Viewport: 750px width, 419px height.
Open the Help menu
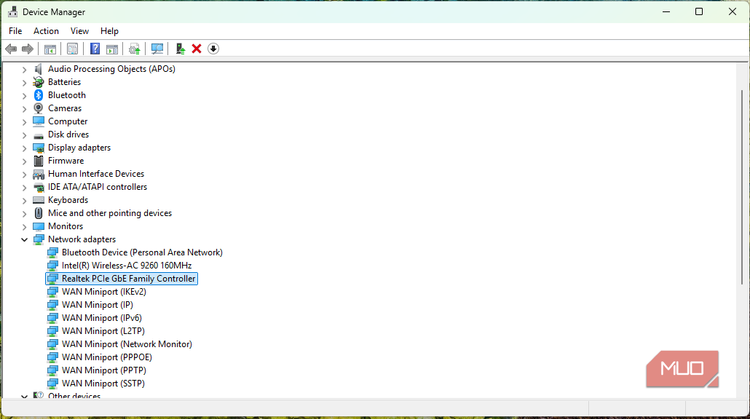click(109, 31)
